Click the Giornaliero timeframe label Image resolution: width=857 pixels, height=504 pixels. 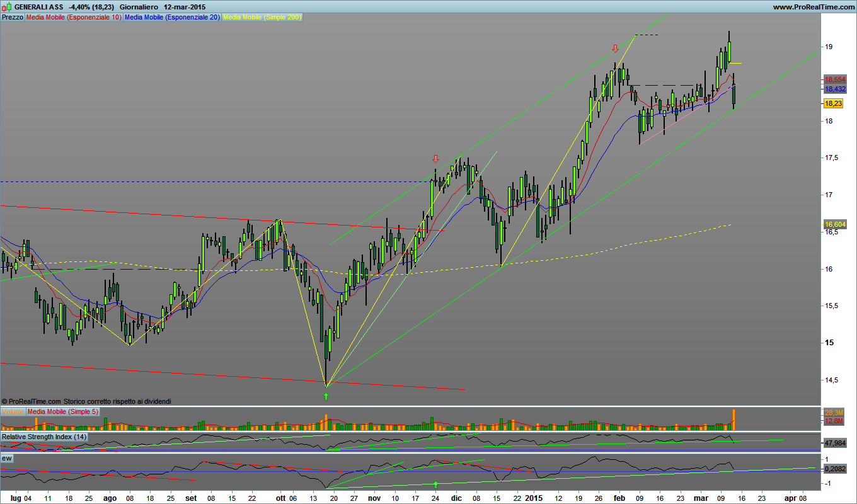tap(139, 7)
